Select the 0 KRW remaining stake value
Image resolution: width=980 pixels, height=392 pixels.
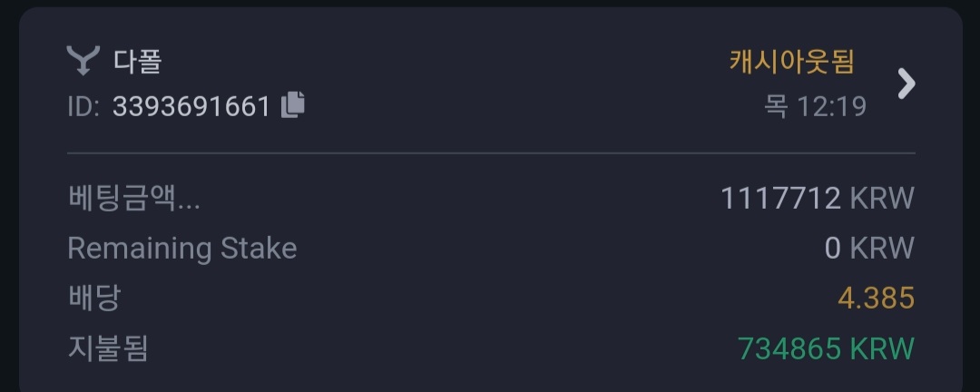click(x=869, y=249)
